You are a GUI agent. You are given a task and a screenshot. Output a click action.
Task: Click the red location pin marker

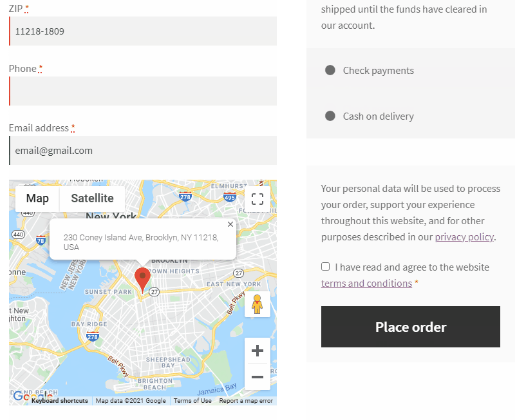tap(142, 280)
